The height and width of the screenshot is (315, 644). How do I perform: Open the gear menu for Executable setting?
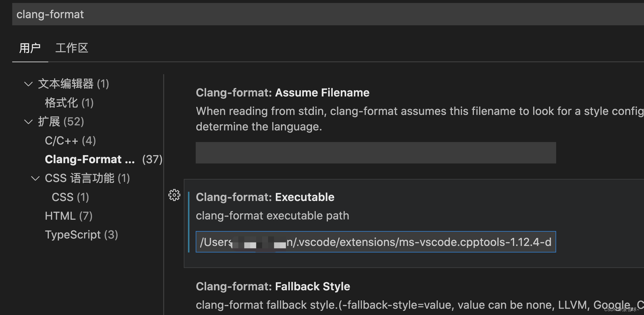[174, 195]
